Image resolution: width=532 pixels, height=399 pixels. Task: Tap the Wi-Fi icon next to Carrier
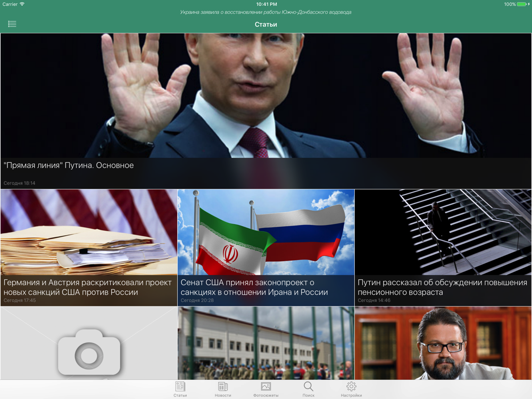click(22, 4)
